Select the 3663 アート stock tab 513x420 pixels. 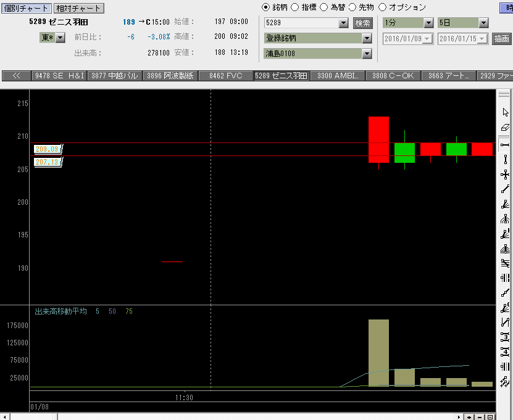449,76
